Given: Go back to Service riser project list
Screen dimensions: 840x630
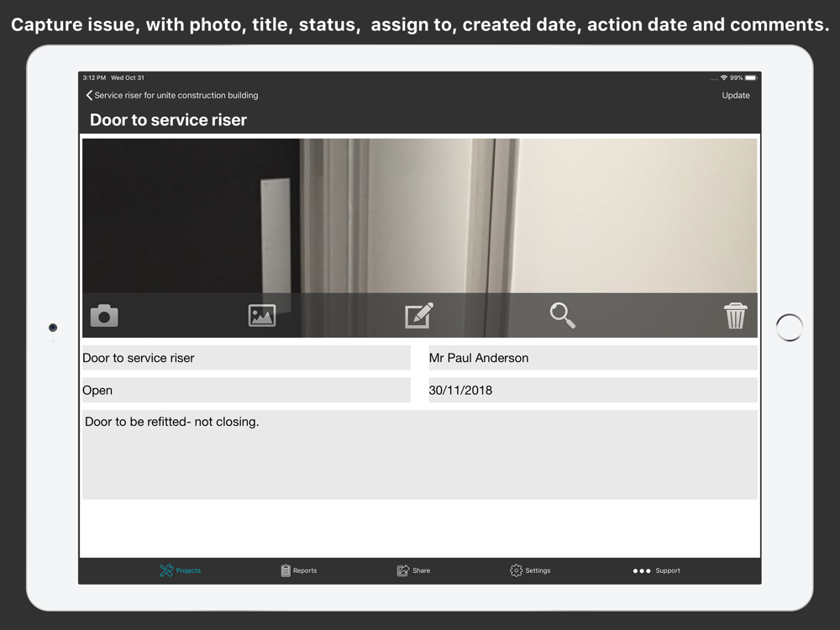Looking at the screenshot, I should coord(172,96).
